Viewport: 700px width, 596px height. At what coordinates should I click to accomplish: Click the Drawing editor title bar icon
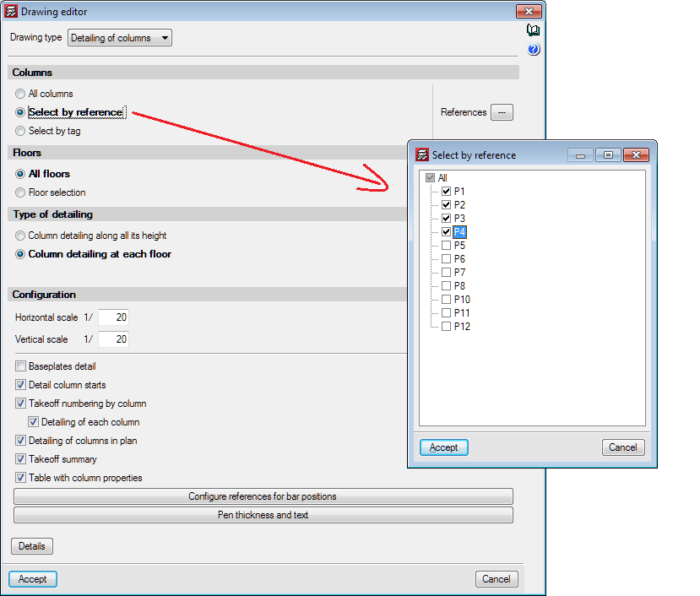click(11, 12)
